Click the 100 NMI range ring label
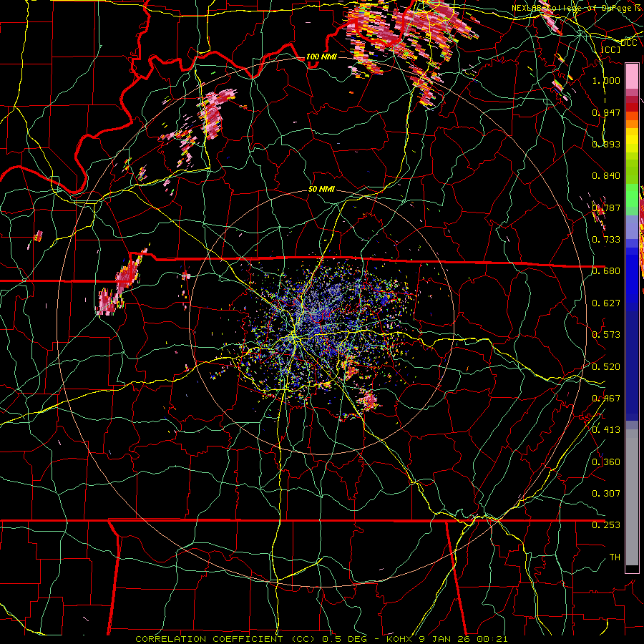The width and height of the screenshot is (644, 644). (x=321, y=57)
